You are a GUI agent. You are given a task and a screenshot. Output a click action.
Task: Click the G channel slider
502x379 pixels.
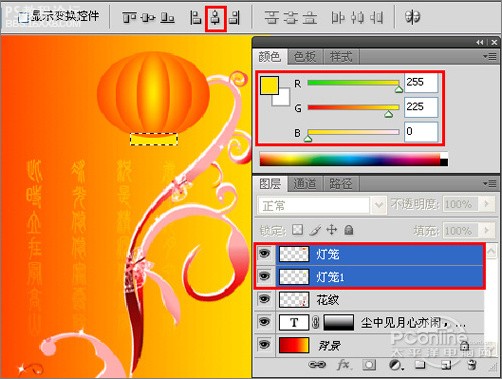pyautogui.click(x=353, y=108)
